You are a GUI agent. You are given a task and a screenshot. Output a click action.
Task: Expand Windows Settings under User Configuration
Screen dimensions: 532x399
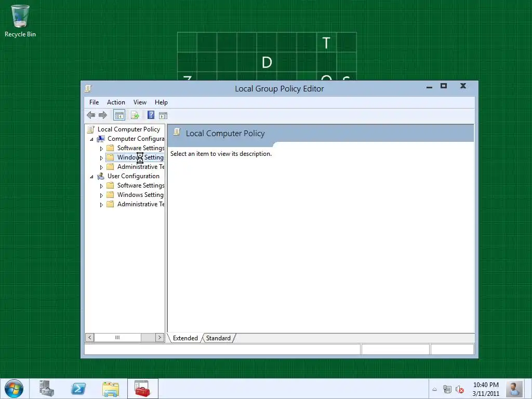click(101, 195)
